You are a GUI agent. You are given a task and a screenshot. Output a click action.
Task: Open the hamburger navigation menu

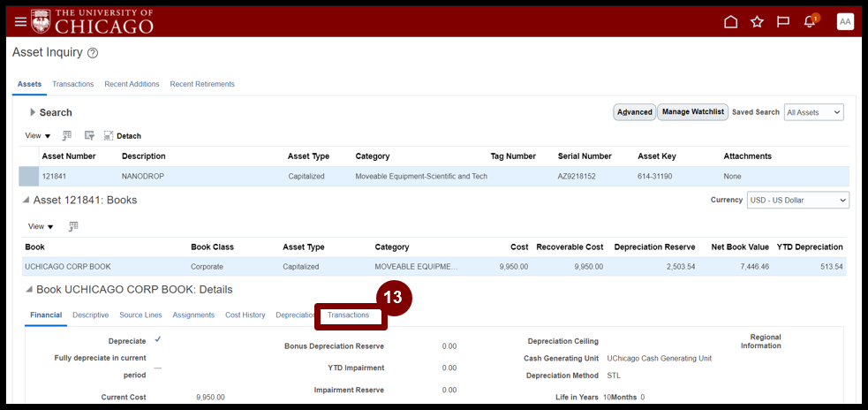point(20,21)
